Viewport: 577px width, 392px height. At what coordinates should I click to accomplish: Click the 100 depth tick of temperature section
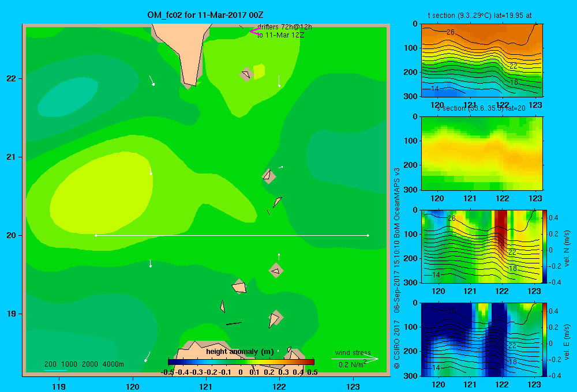pyautogui.click(x=411, y=48)
